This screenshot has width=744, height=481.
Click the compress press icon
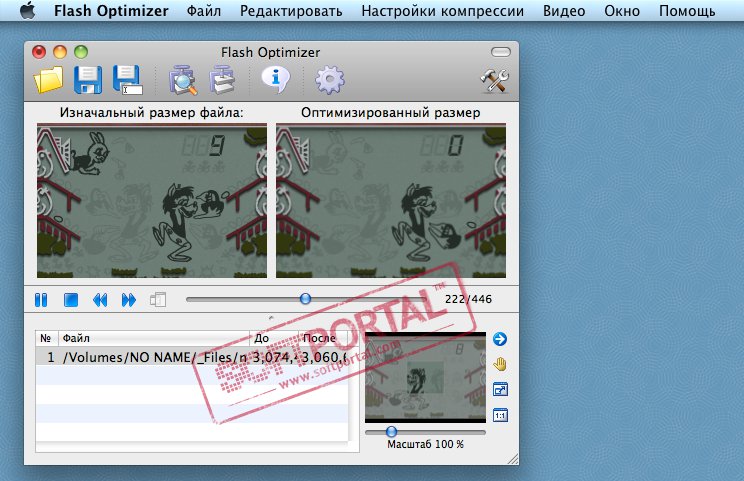pos(223,80)
